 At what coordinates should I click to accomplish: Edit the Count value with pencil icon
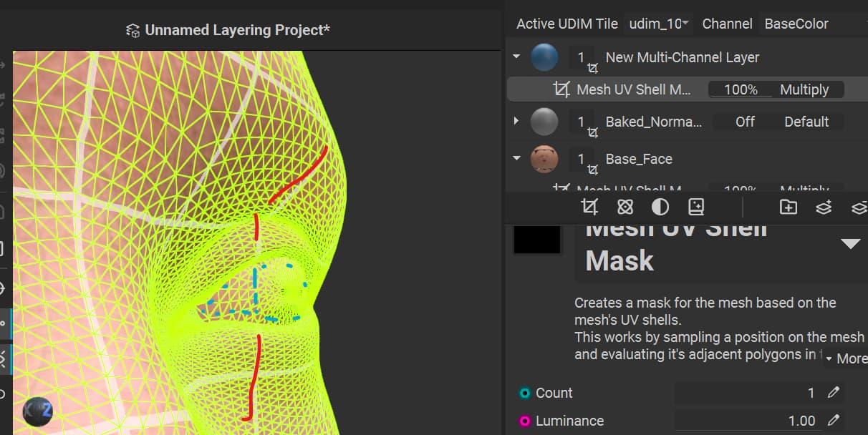(x=834, y=393)
